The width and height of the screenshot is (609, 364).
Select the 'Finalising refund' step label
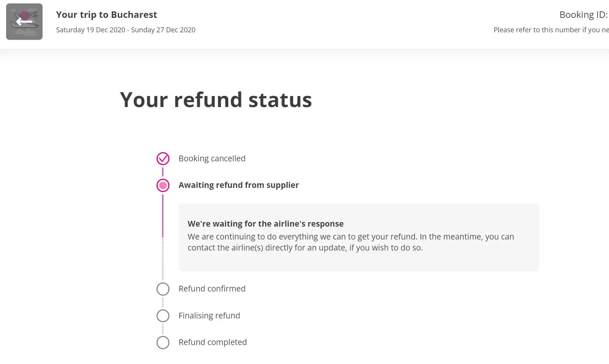click(209, 316)
